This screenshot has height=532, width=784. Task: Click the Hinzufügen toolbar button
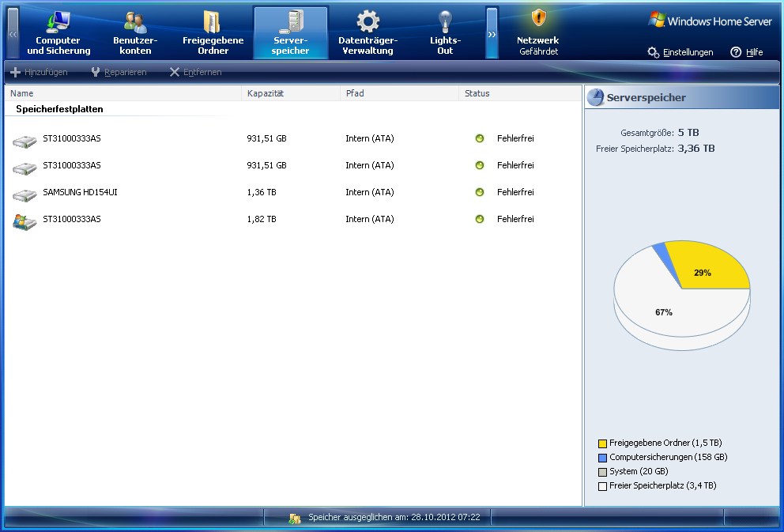[39, 72]
